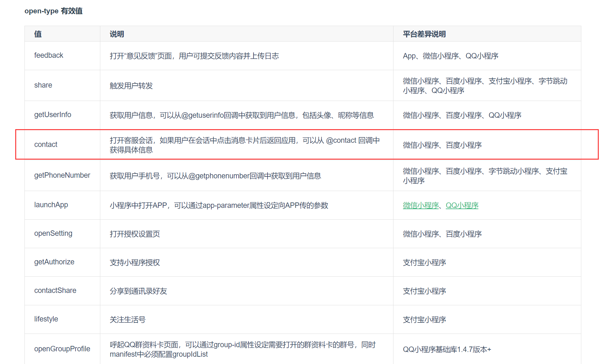Click the launchApp description 小程序中打开APP

click(219, 205)
